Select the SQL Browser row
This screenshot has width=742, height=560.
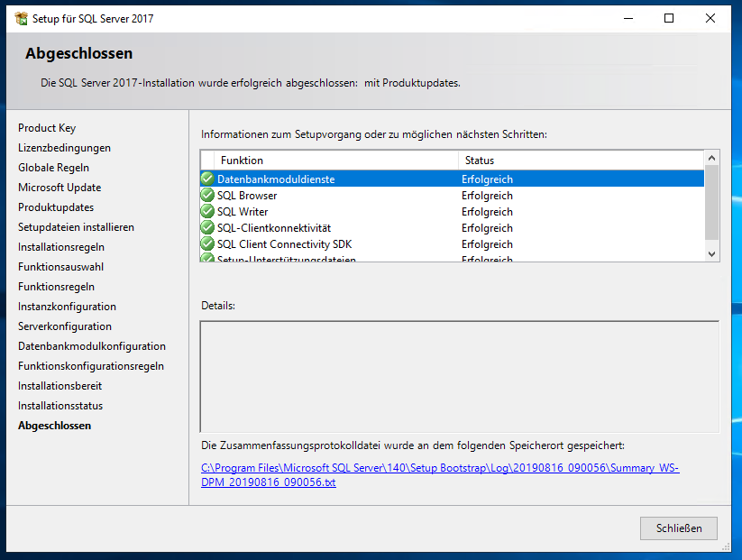[453, 196]
